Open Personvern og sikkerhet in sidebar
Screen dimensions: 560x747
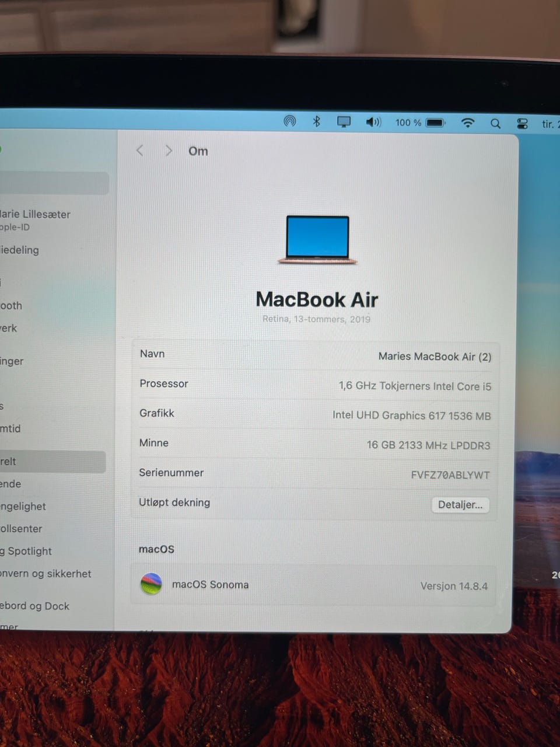tap(45, 574)
